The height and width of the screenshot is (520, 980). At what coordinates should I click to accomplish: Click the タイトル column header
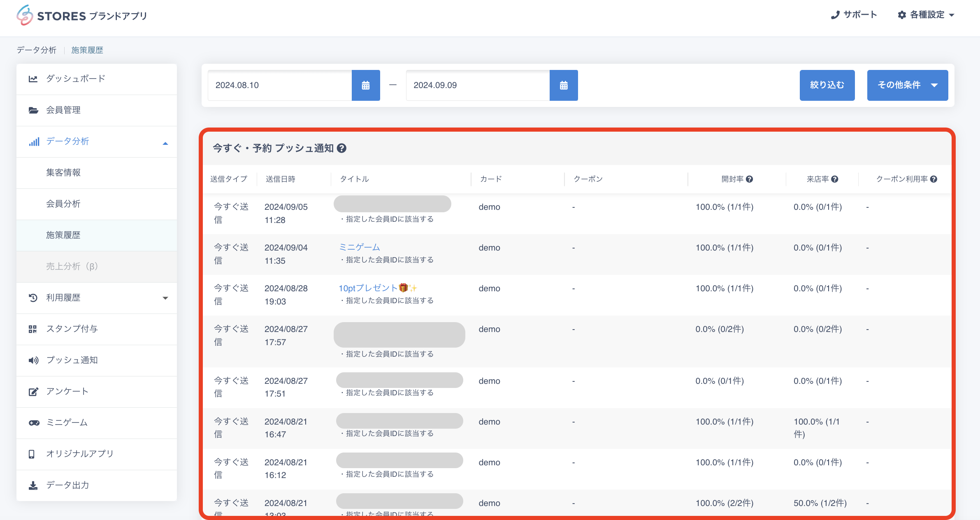pos(354,179)
